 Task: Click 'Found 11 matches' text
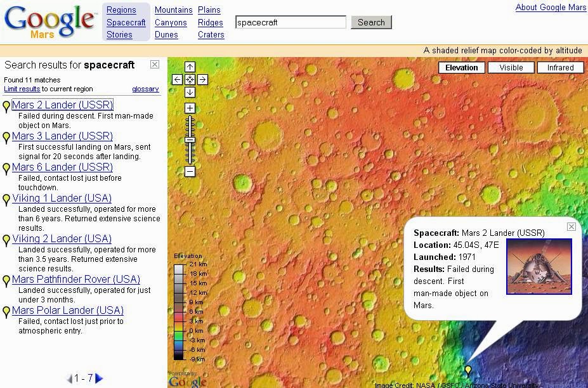32,80
